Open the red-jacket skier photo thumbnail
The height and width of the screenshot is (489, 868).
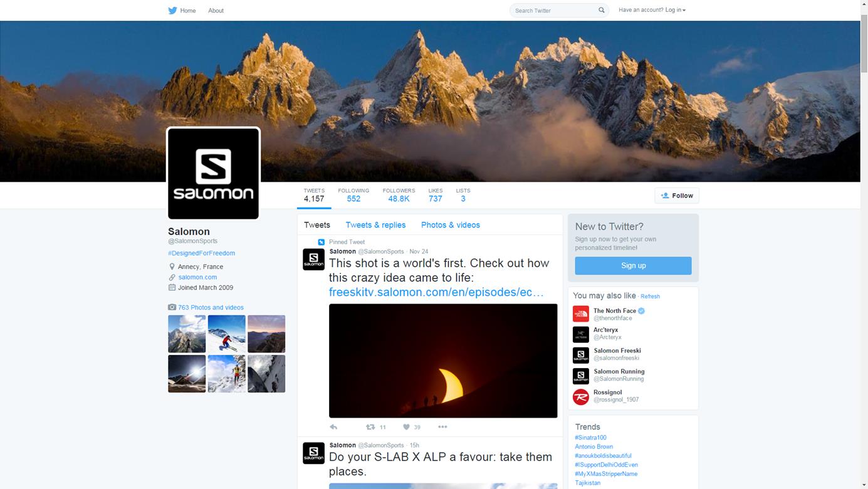pos(226,334)
